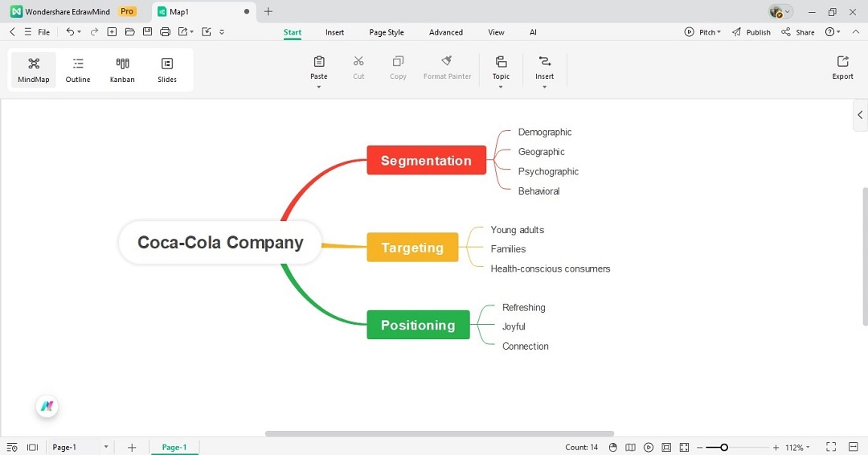The height and width of the screenshot is (455, 868).
Task: Click the zoom slider handle
Action: tap(723, 447)
